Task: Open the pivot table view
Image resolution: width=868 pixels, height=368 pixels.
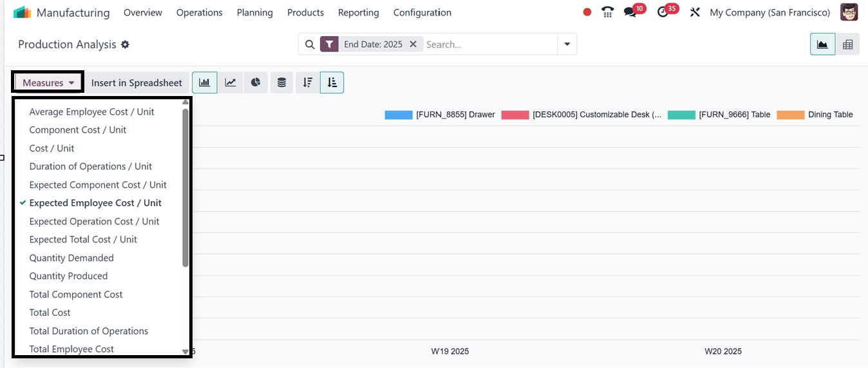Action: pyautogui.click(x=847, y=44)
